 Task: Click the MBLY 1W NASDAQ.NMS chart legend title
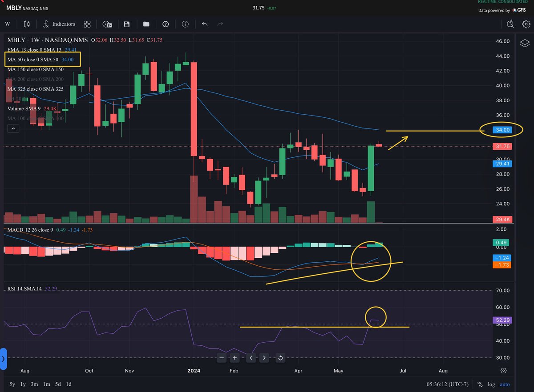(48, 40)
